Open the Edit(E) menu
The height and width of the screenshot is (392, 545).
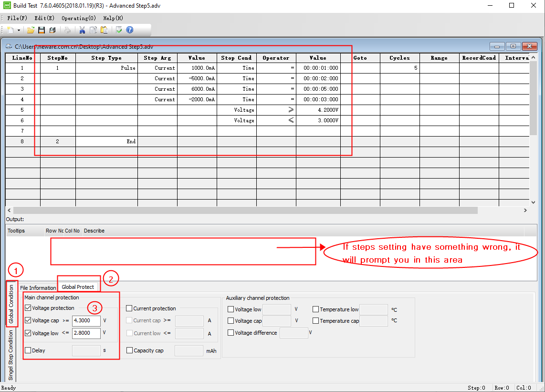[44, 18]
